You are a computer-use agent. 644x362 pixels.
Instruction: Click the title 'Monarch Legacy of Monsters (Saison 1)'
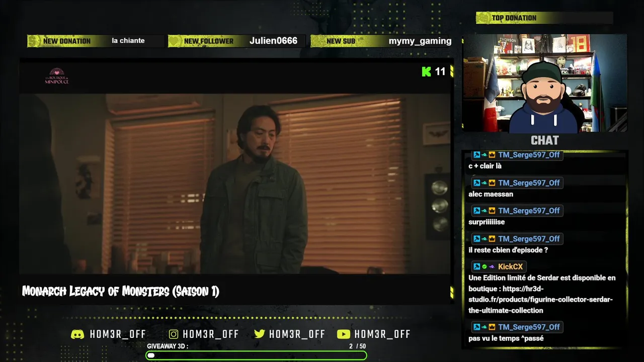(x=121, y=292)
